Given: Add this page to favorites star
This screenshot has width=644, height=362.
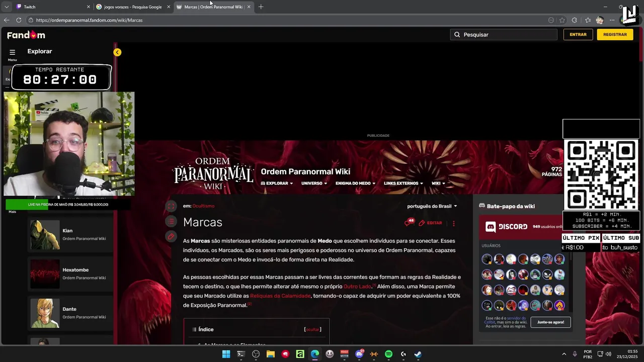Looking at the screenshot, I should pos(562,20).
